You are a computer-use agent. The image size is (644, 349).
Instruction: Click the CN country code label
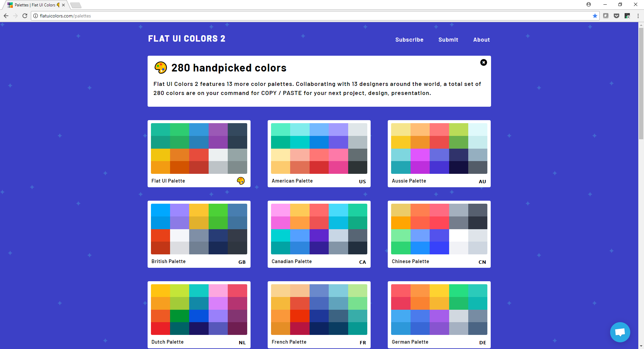[482, 262]
